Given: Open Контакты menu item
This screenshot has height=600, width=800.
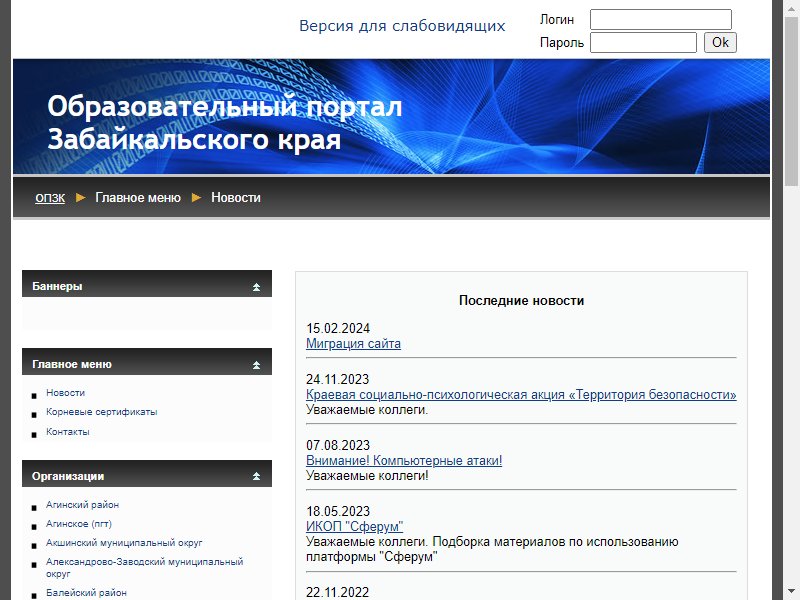Looking at the screenshot, I should pyautogui.click(x=67, y=432).
